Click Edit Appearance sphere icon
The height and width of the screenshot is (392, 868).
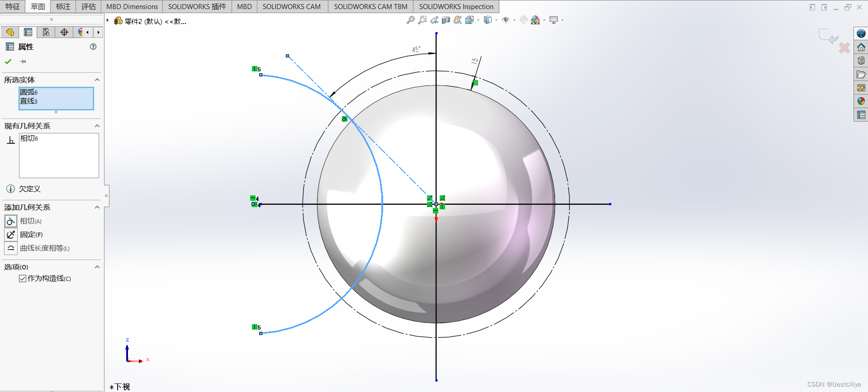coord(524,20)
